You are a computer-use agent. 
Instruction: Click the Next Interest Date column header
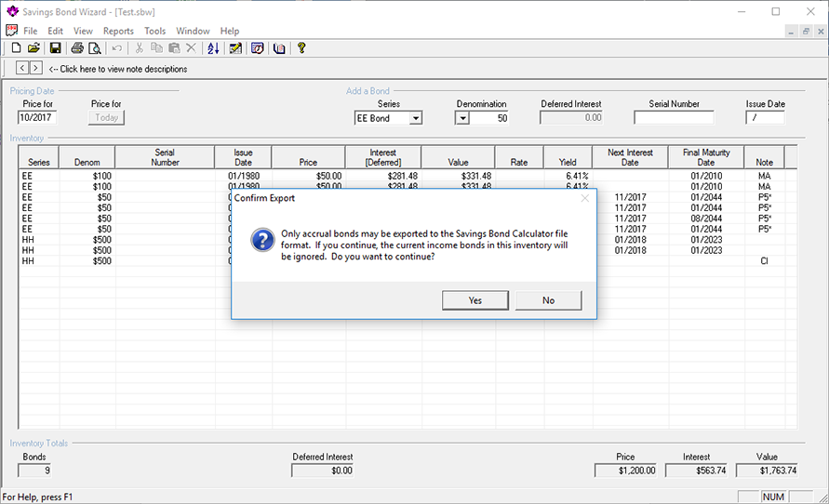630,157
